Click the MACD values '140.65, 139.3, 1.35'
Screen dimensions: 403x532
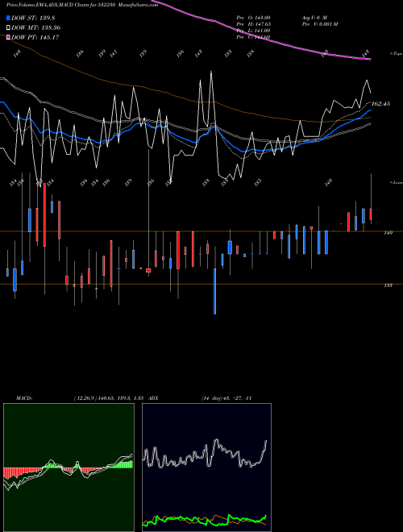point(123,398)
